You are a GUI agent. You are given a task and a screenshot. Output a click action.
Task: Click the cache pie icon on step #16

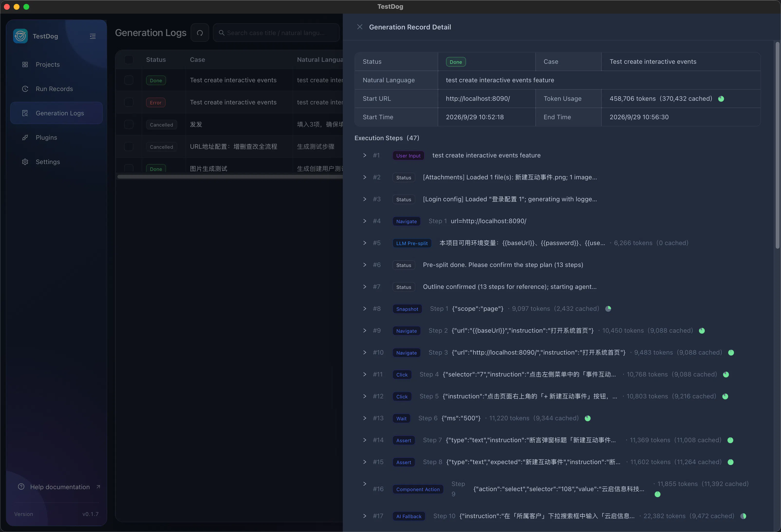click(x=658, y=494)
